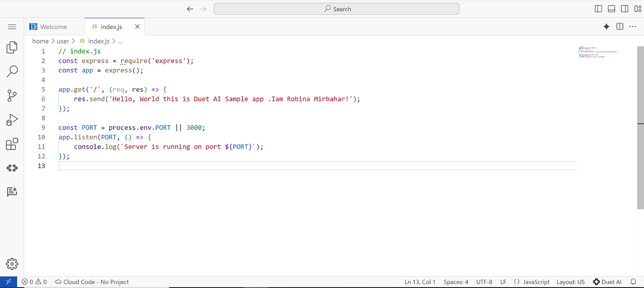Image resolution: width=644 pixels, height=288 pixels.
Task: Click the Layout: US status item
Action: [570, 282]
